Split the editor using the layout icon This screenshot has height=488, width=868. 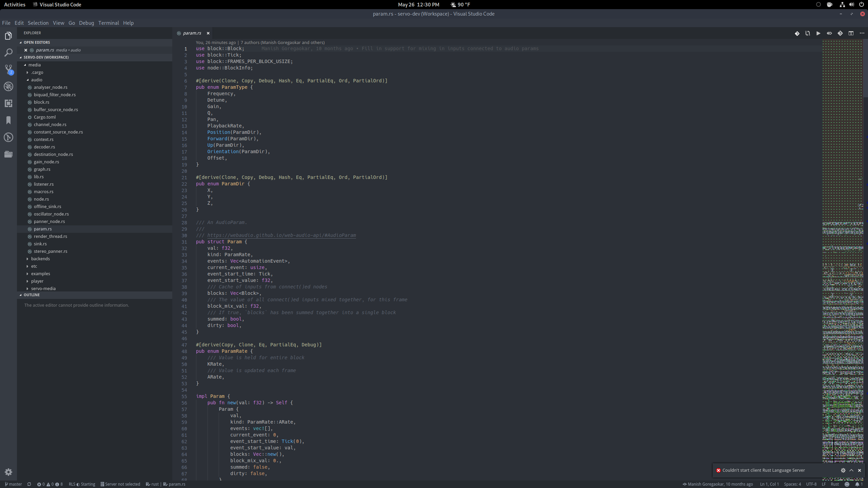coord(851,33)
